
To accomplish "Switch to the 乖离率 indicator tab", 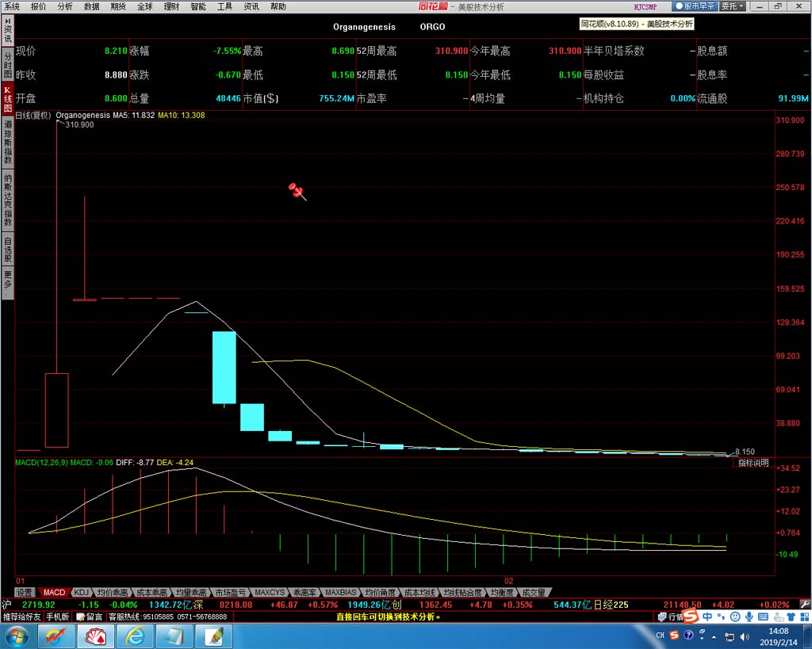I will 304,592.
